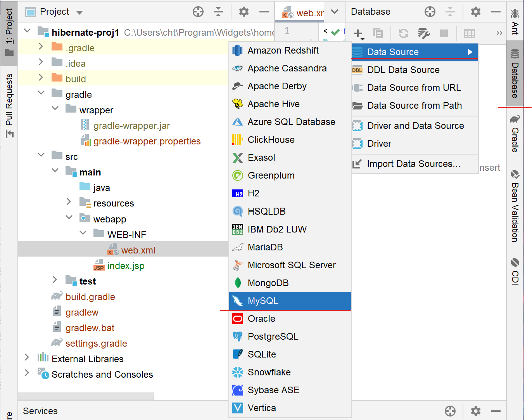Select Snowflake data source
Viewport: 532px width, 420px height.
(x=290, y=372)
